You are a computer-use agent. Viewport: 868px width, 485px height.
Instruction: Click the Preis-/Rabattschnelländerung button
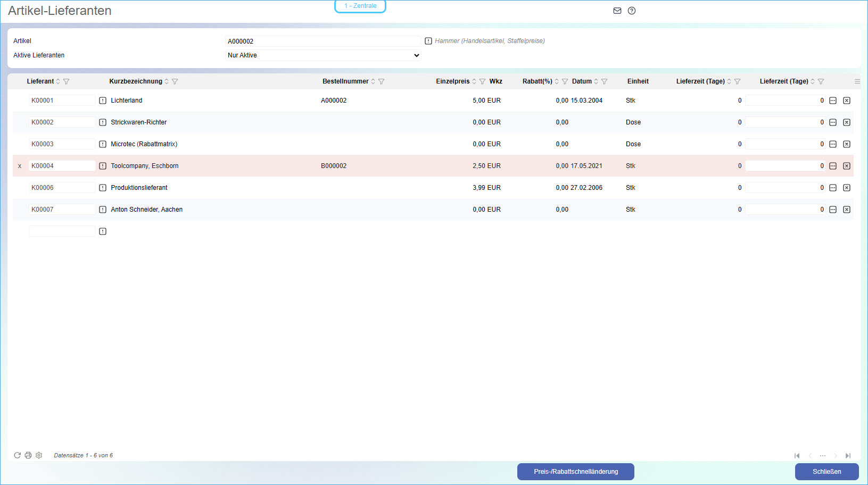click(x=575, y=472)
